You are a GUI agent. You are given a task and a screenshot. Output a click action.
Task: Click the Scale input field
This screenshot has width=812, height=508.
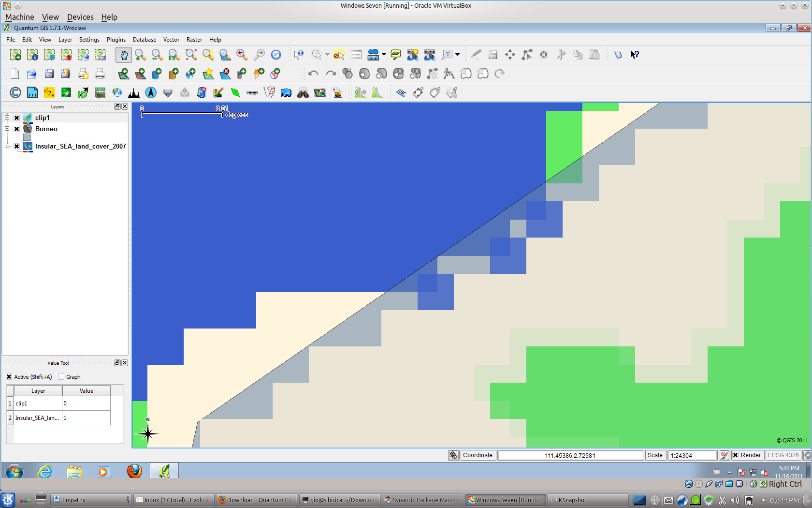(692, 455)
